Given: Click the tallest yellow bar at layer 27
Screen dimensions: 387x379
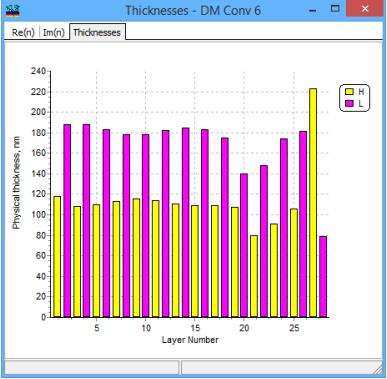Looking at the screenshot, I should (x=313, y=203).
